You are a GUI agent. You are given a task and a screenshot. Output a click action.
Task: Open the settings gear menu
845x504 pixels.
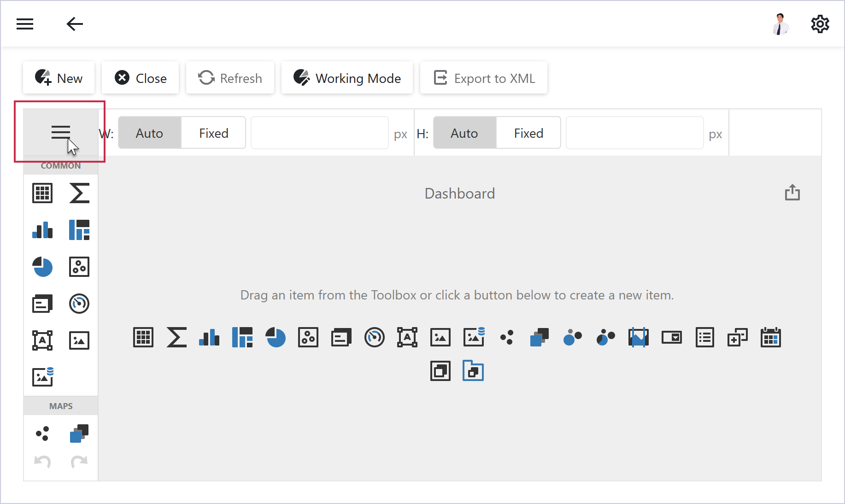[820, 24]
